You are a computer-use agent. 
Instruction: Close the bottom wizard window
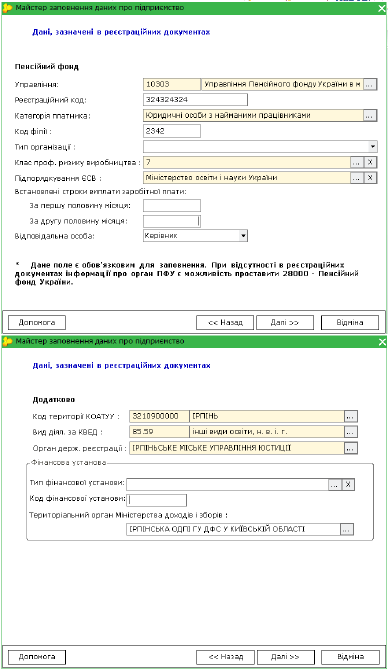tap(382, 341)
